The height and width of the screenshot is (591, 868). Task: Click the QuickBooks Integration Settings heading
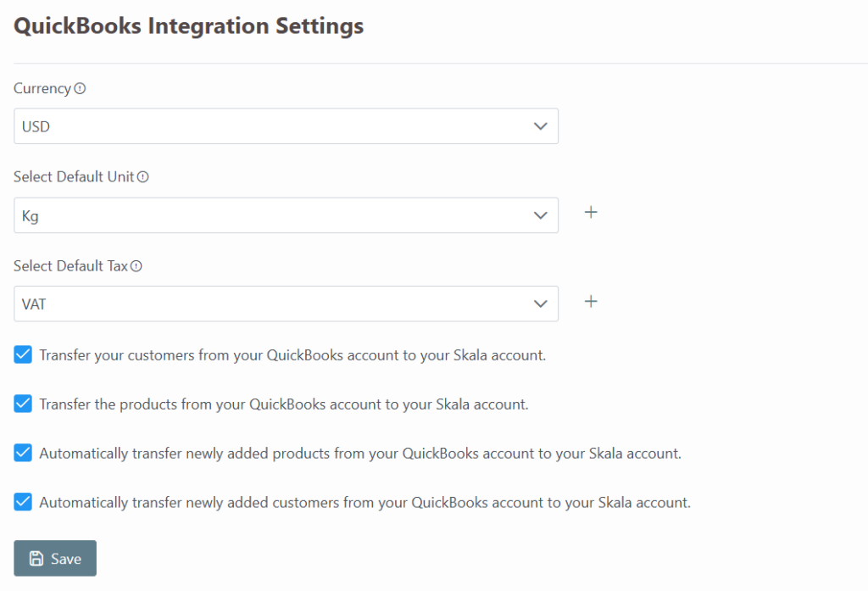(189, 26)
